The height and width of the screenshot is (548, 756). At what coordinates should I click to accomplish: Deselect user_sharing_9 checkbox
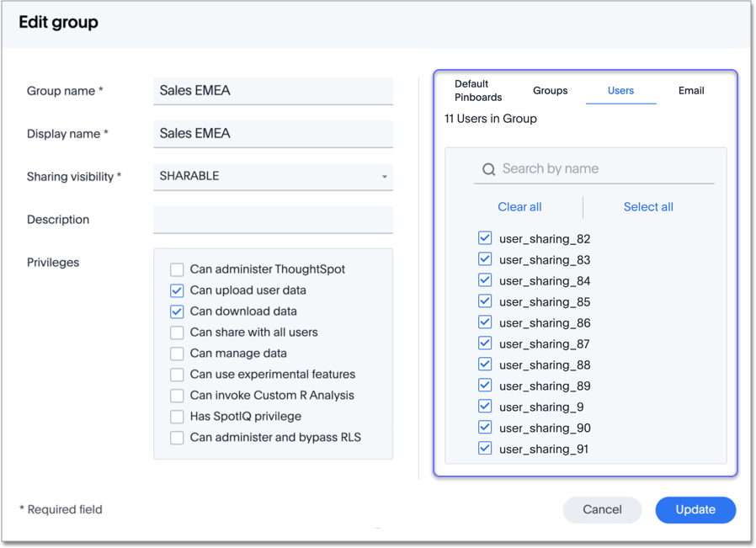click(485, 407)
